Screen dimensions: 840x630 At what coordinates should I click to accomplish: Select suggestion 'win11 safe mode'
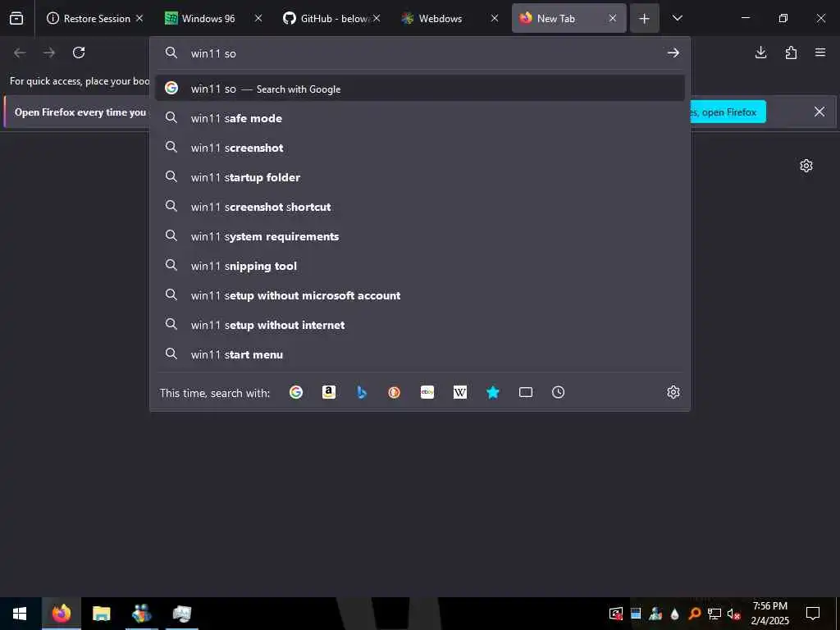pyautogui.click(x=419, y=118)
